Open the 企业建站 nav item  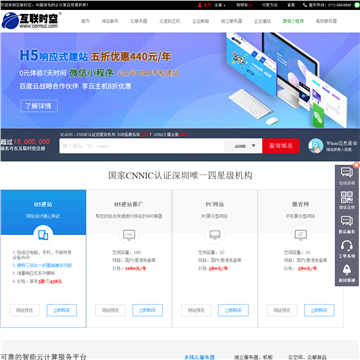coord(262,21)
